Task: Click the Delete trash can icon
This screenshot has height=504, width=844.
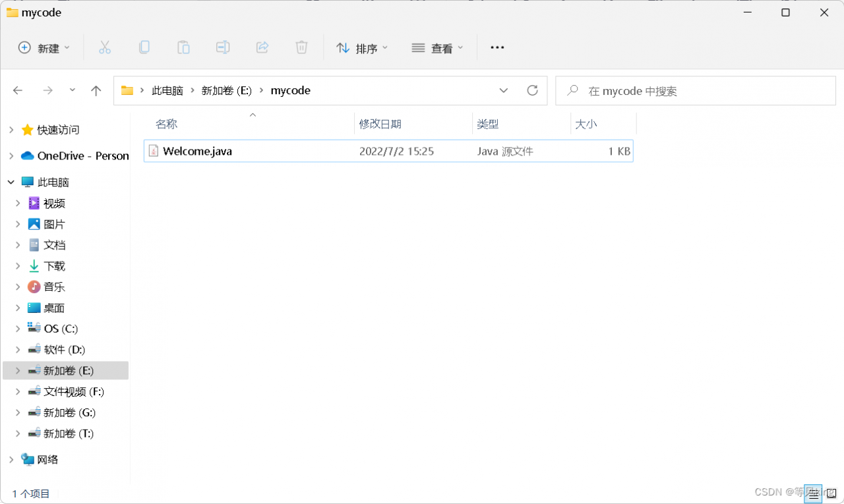Action: click(301, 47)
